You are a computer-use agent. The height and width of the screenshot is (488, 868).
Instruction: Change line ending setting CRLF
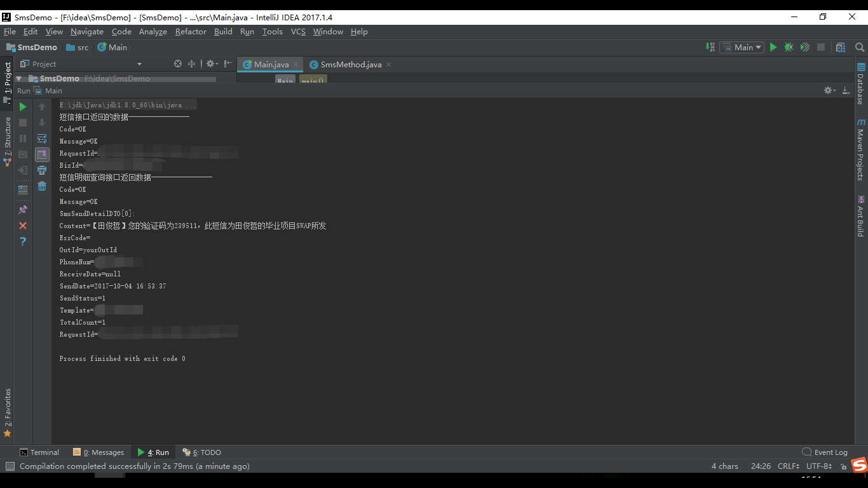[788, 466]
